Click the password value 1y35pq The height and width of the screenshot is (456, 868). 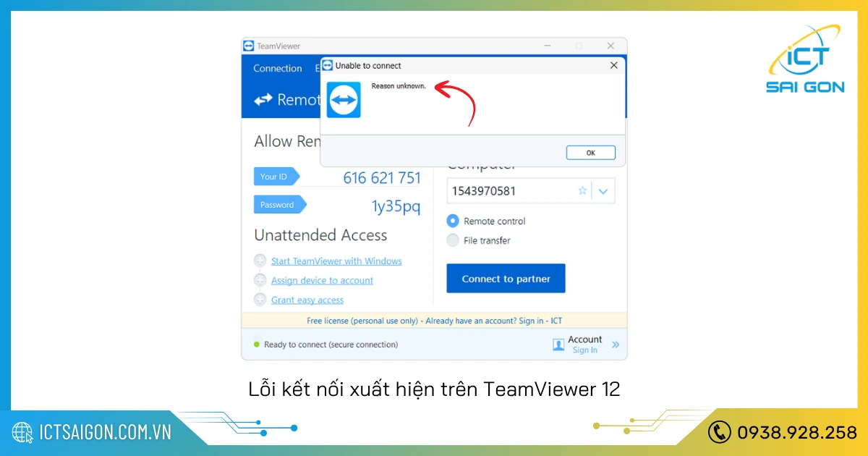click(396, 206)
